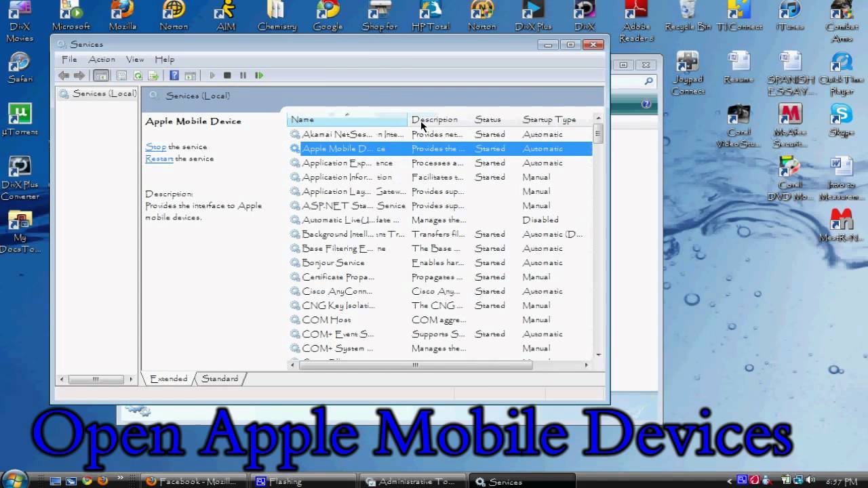The height and width of the screenshot is (488, 868).
Task: Select the Cisco AnyConnect service row
Action: [440, 291]
